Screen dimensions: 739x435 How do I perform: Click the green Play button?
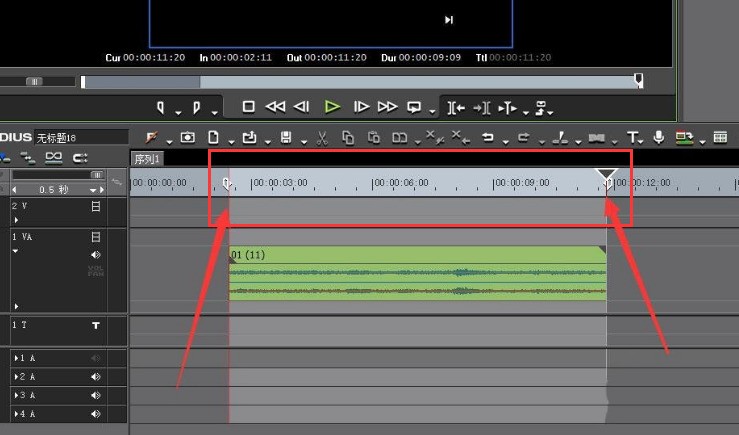pos(332,107)
